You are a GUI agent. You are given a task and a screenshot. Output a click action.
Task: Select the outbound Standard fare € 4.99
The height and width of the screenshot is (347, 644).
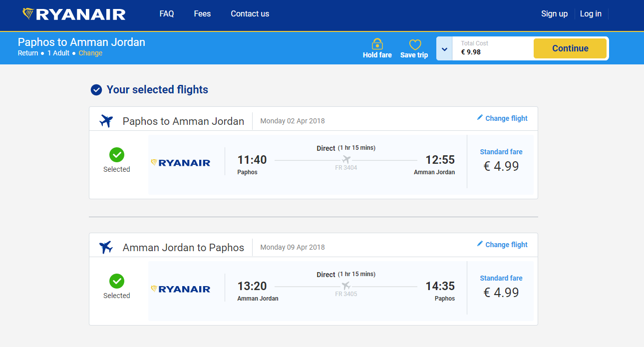click(x=501, y=161)
